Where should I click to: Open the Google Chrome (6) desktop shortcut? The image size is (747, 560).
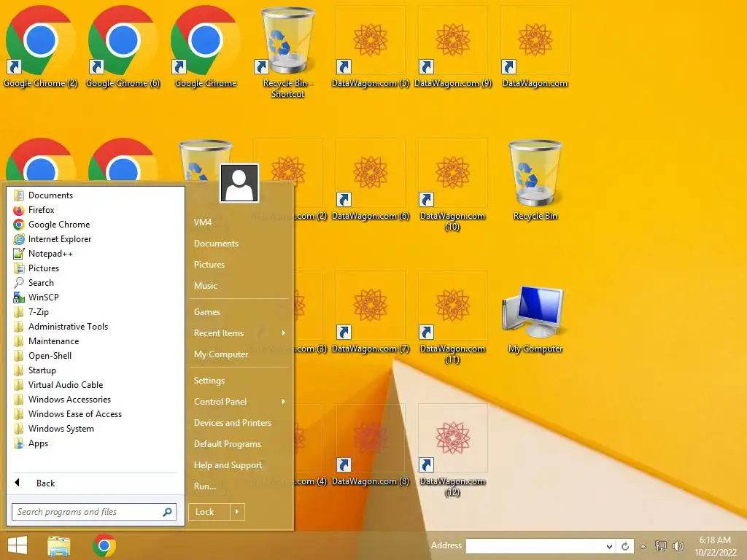pyautogui.click(x=123, y=47)
